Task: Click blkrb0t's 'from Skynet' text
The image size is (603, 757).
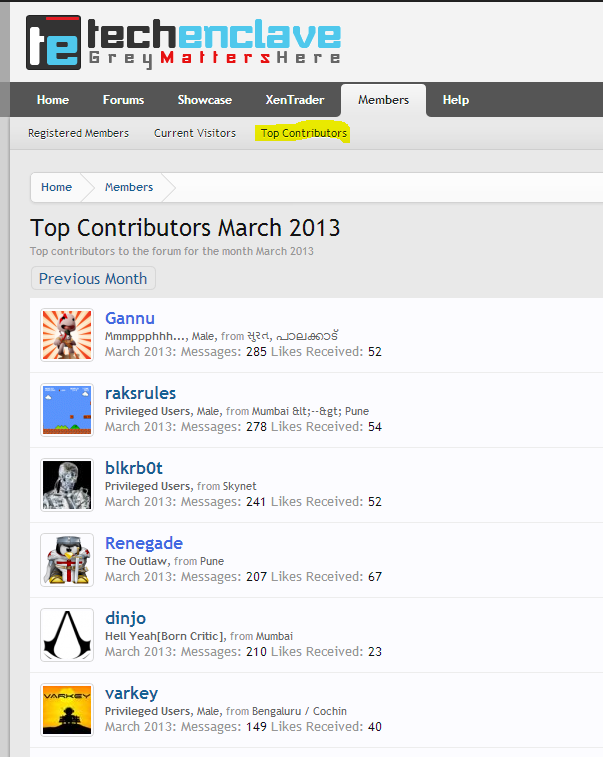Action: (x=226, y=486)
